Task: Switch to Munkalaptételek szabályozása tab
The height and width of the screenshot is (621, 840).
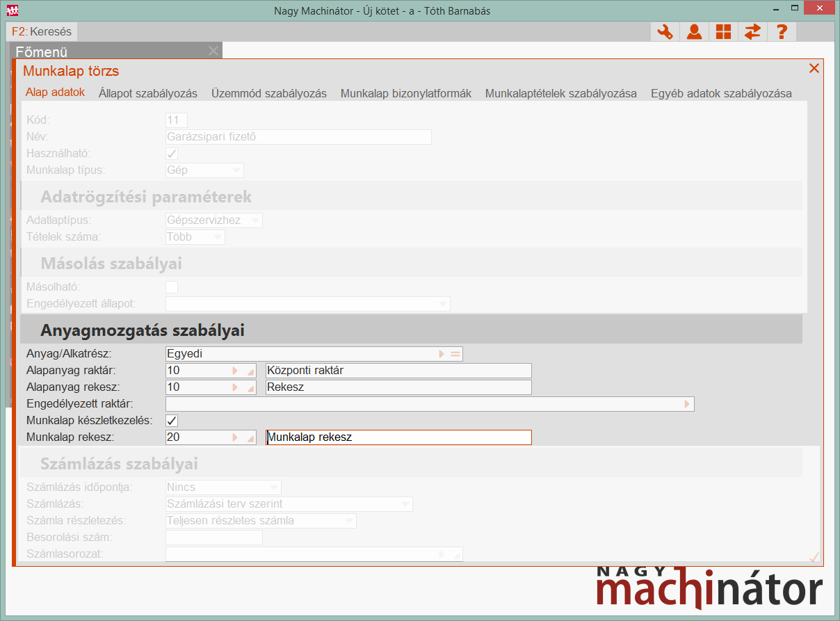Action: pos(561,93)
